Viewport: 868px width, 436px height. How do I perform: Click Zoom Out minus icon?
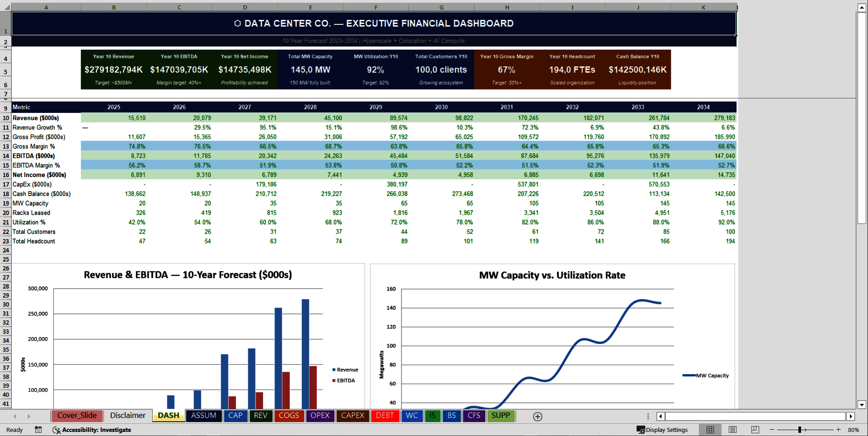click(772, 430)
